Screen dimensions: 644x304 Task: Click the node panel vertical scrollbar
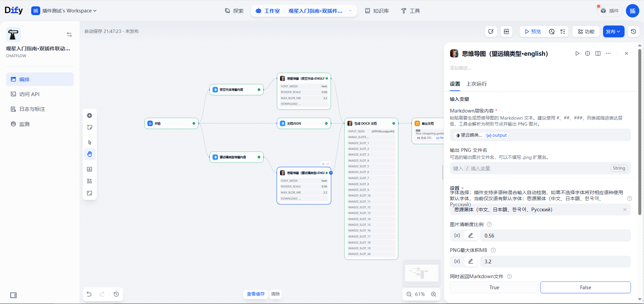[x=640, y=133]
